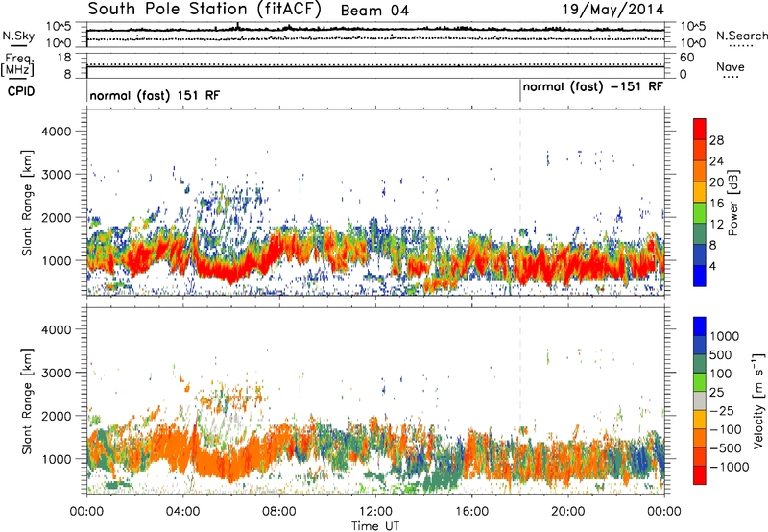Click the '3000' tick of the Velocity panel

pyautogui.click(x=57, y=373)
